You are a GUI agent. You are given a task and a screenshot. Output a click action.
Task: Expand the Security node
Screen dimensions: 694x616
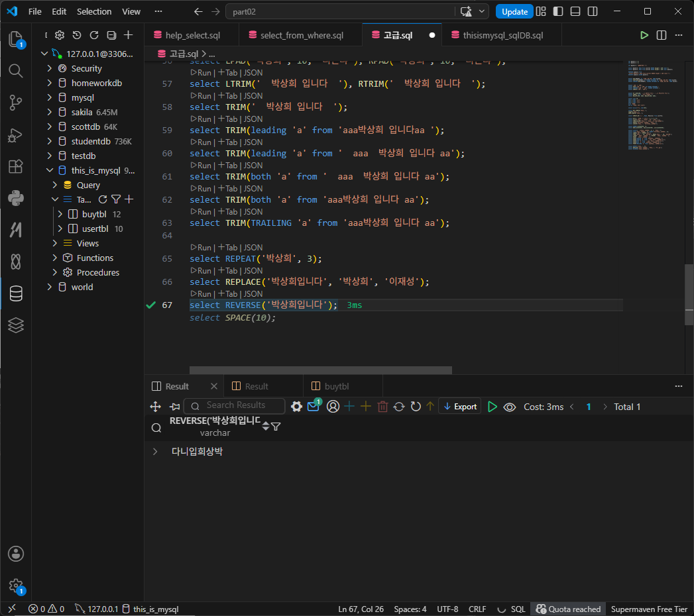tap(50, 68)
